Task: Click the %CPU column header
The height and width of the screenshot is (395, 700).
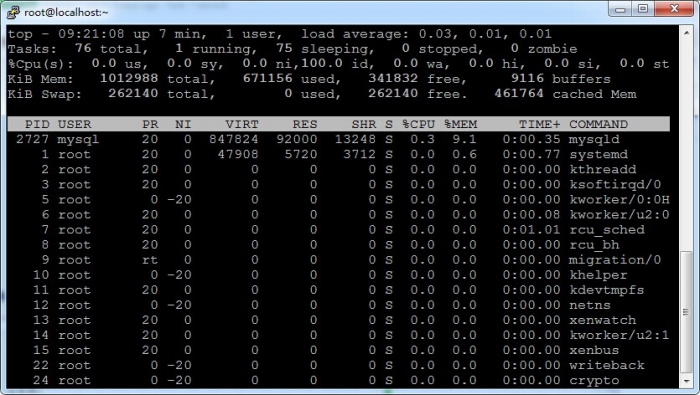Action: pos(418,124)
